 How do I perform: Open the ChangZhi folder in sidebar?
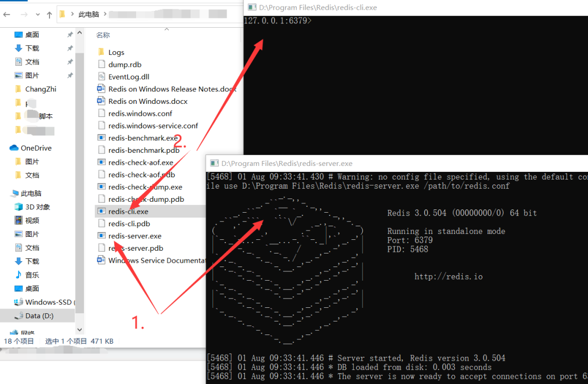coord(40,89)
